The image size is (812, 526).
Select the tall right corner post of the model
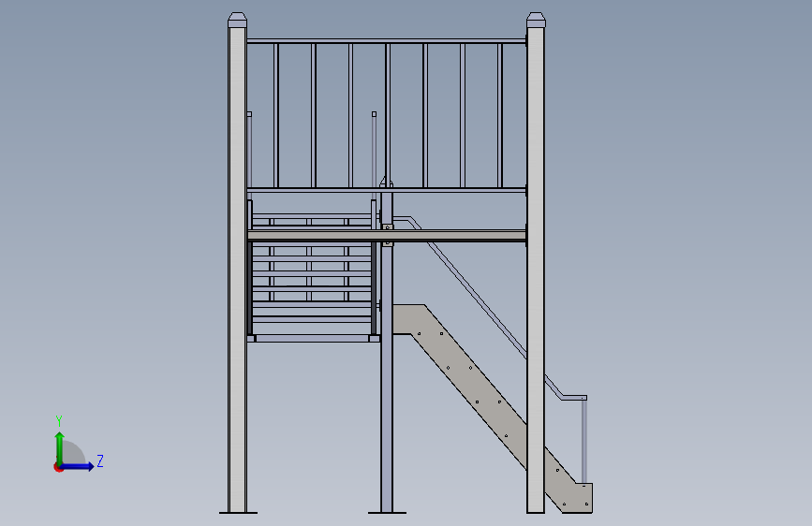coord(536,270)
